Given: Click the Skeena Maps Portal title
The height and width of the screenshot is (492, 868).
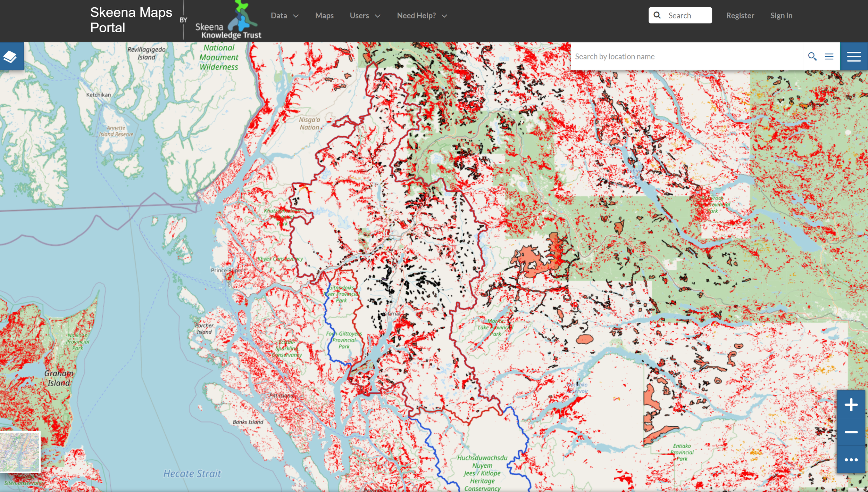Looking at the screenshot, I should pos(131,20).
